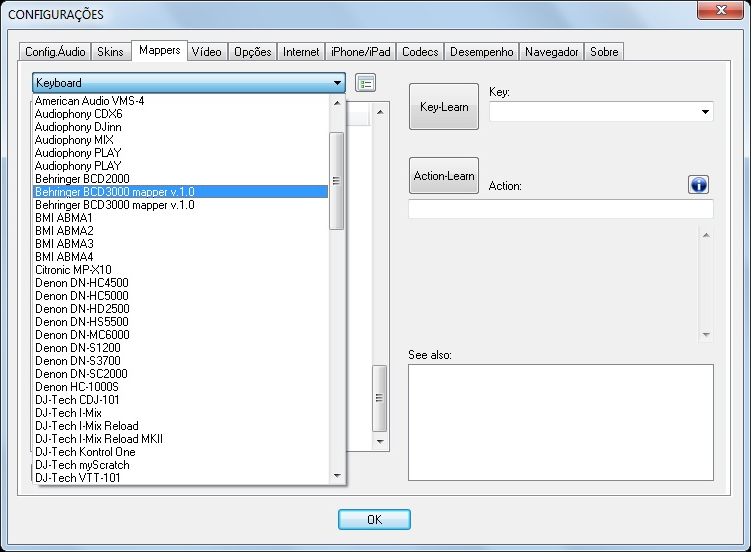Click the blue info icon next to Action
The height and width of the screenshot is (552, 751).
(698, 185)
